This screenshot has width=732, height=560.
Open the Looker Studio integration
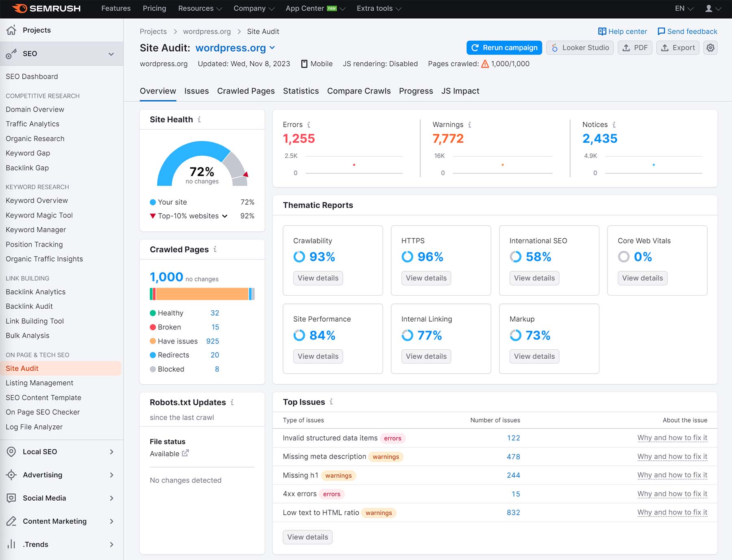580,48
